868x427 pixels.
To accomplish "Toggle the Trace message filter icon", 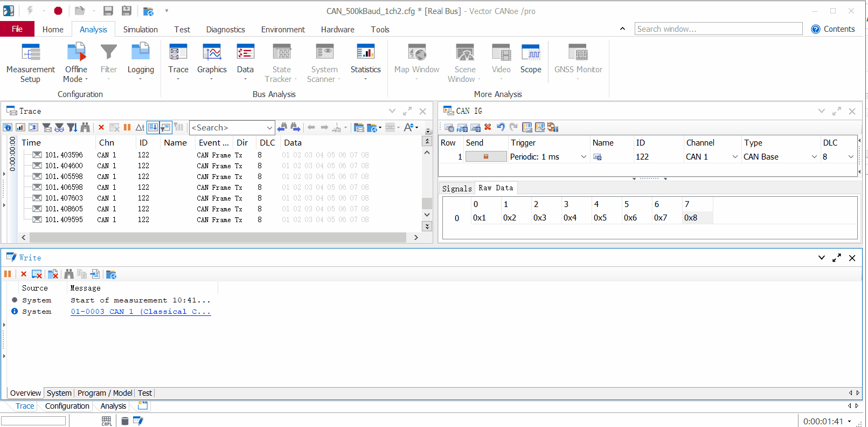I will [x=47, y=128].
